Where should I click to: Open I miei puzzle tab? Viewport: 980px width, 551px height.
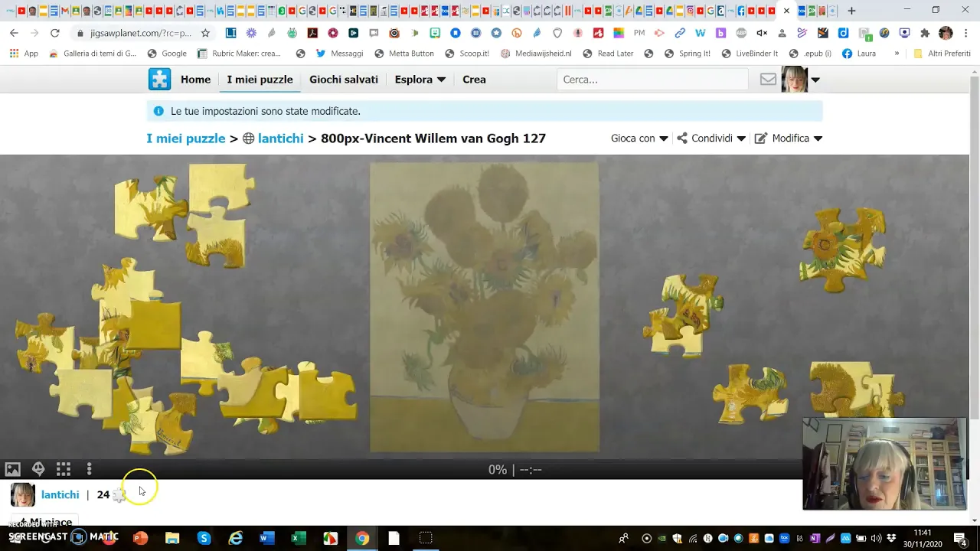point(260,80)
